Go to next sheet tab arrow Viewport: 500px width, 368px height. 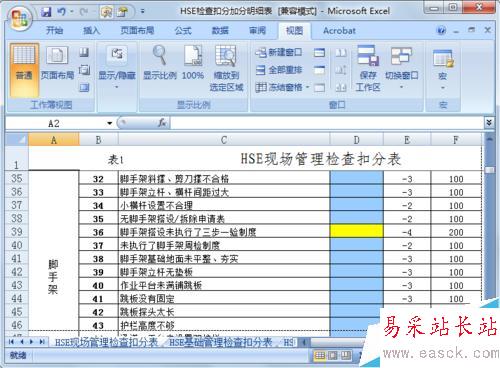click(x=32, y=342)
